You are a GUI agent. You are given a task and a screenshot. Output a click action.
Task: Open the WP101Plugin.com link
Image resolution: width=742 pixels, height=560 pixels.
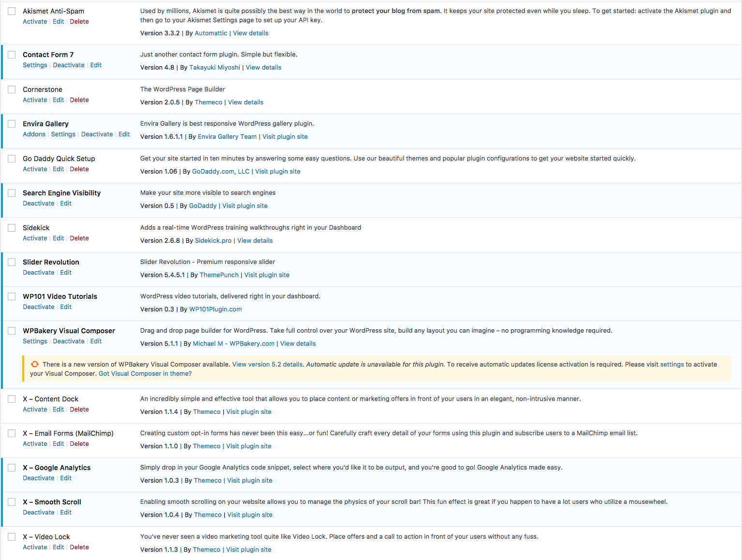point(215,309)
